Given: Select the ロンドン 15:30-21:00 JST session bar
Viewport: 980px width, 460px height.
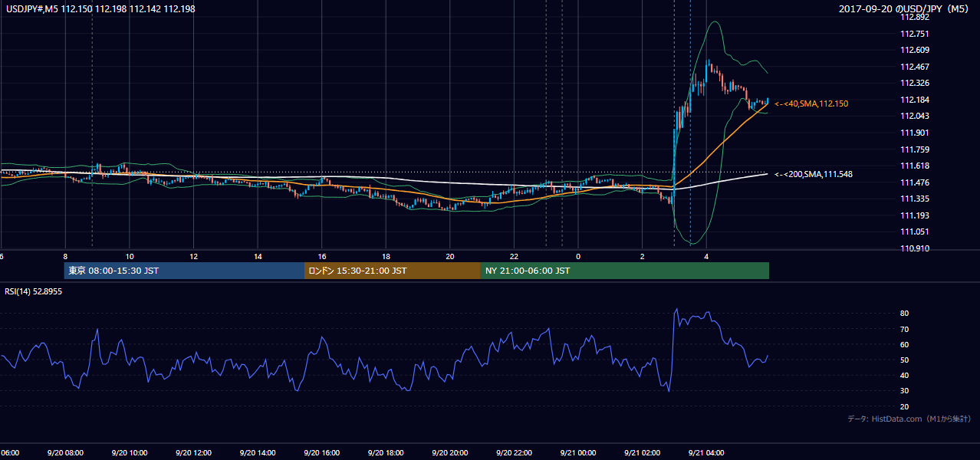Looking at the screenshot, I should [x=392, y=271].
